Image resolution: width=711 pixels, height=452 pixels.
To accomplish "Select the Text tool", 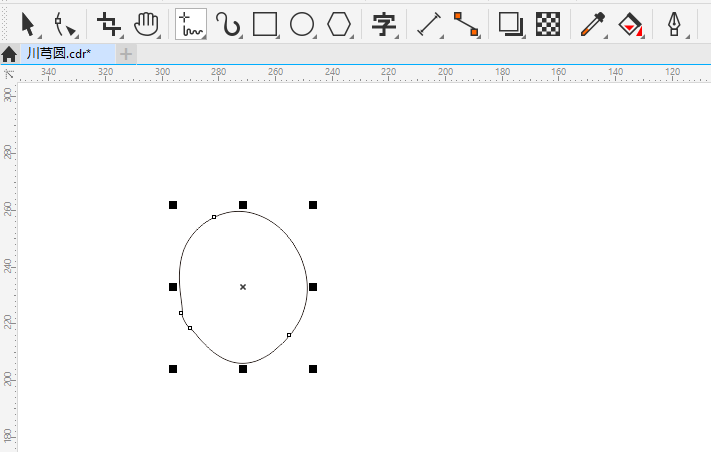I will (x=384, y=24).
